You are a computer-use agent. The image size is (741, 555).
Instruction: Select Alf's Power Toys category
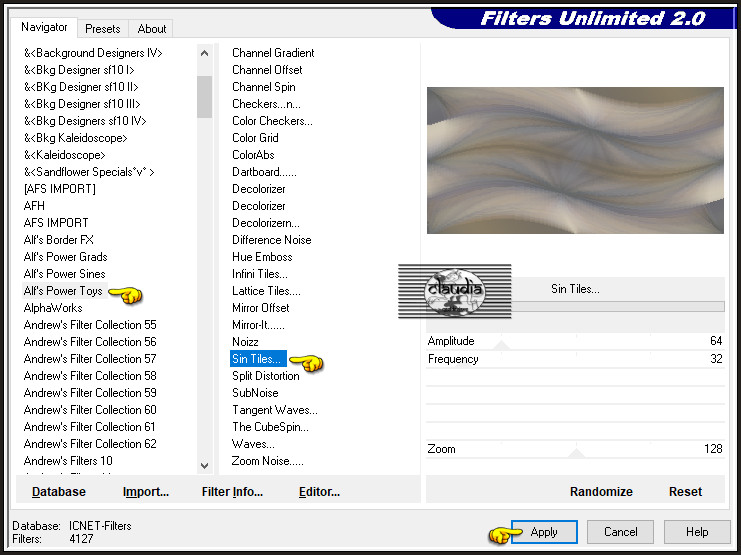point(63,291)
